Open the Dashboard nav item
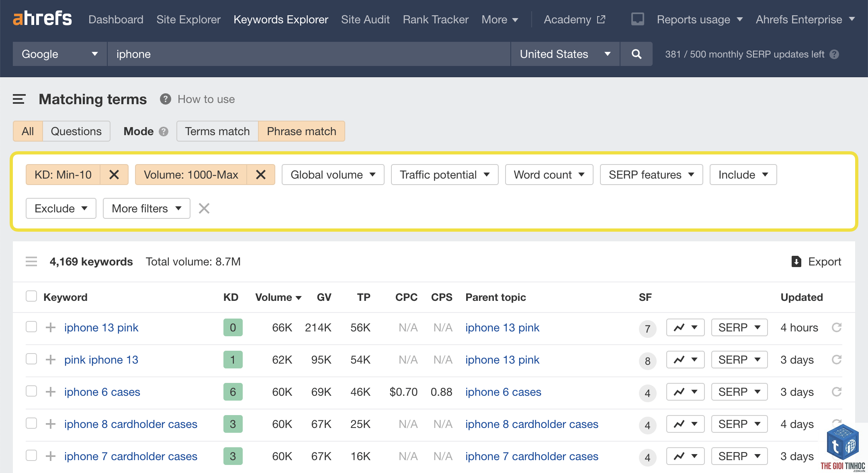The width and height of the screenshot is (868, 473). click(x=116, y=19)
